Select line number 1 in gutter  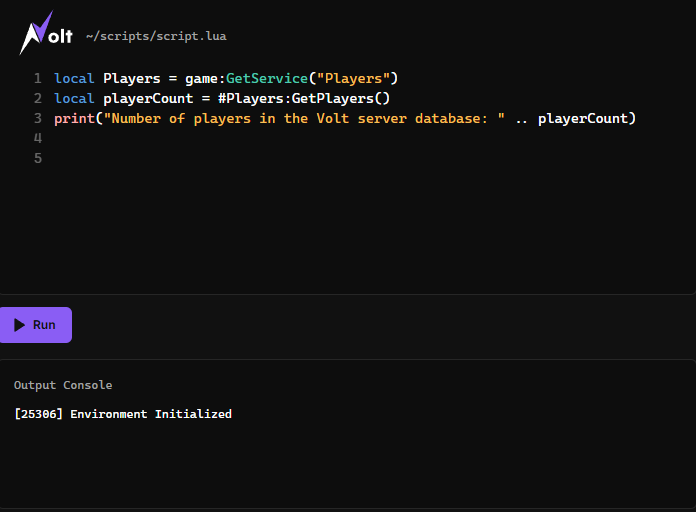37,78
